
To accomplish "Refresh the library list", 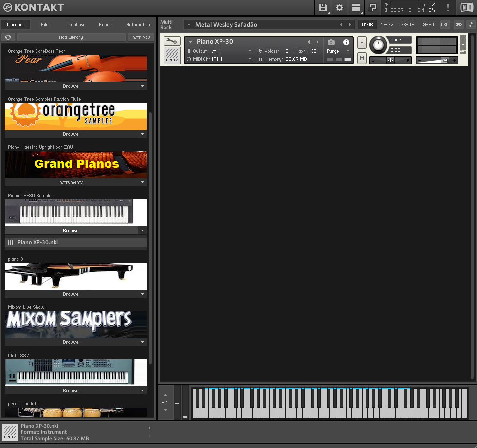I will 8,37.
